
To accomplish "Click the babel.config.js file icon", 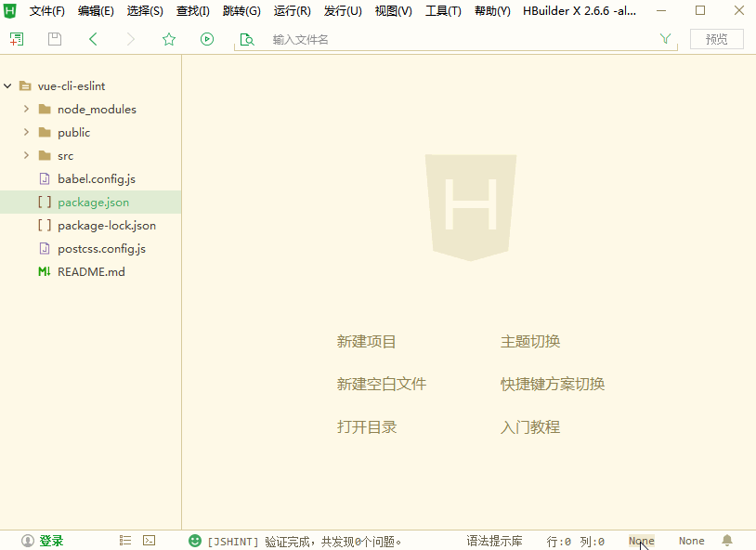I will [x=44, y=179].
